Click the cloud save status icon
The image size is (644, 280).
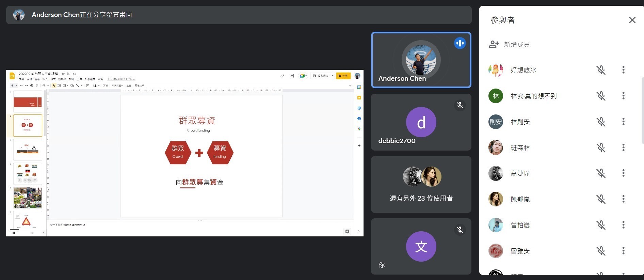(x=74, y=74)
